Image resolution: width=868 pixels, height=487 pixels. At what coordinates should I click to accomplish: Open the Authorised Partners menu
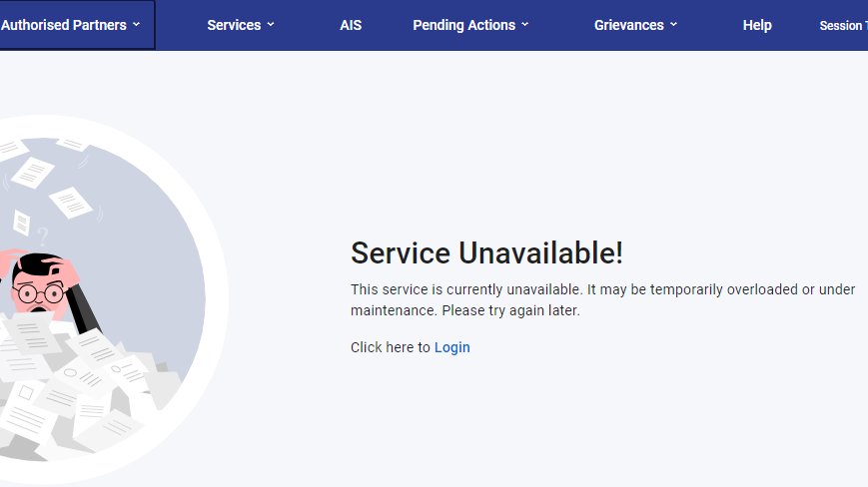click(x=70, y=25)
